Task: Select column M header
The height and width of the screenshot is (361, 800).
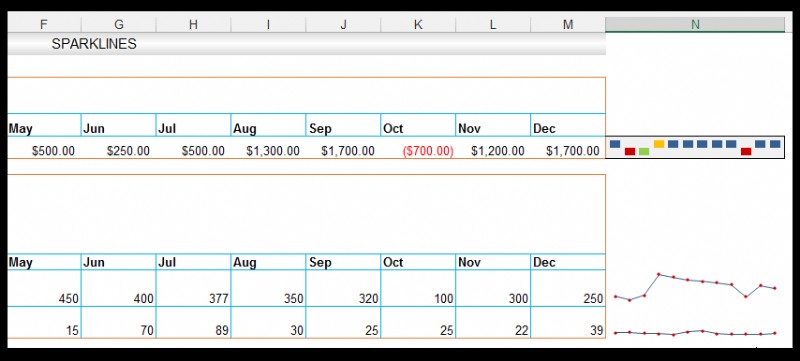Action: (x=568, y=24)
